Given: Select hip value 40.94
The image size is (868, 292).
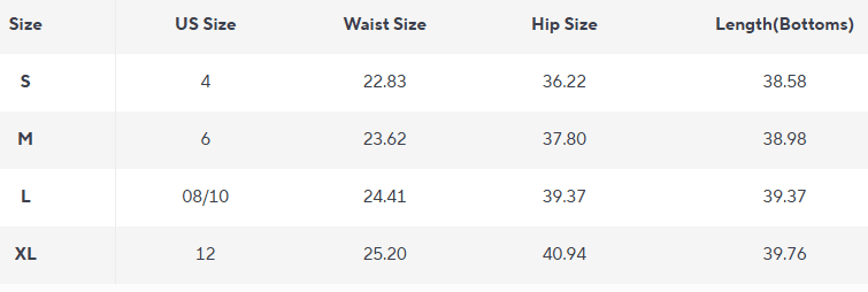Looking at the screenshot, I should pos(564,254).
